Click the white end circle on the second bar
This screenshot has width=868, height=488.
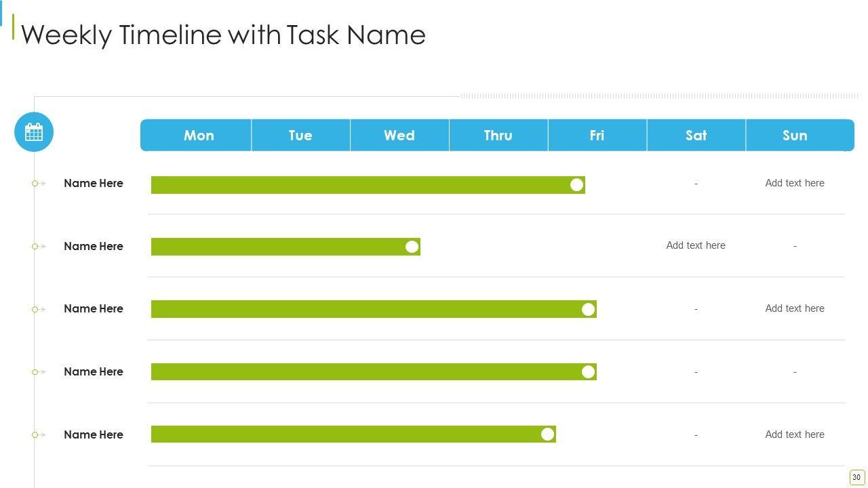coord(412,247)
